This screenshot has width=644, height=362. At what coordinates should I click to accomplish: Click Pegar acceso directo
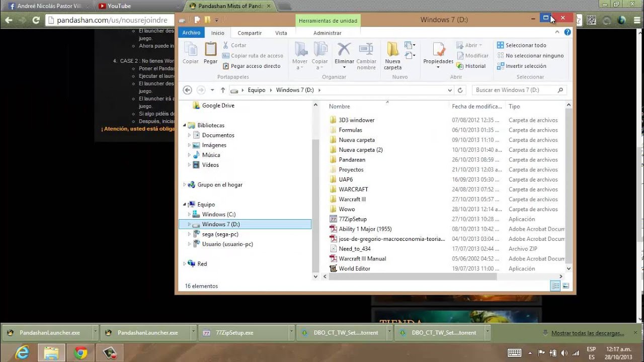(252, 66)
